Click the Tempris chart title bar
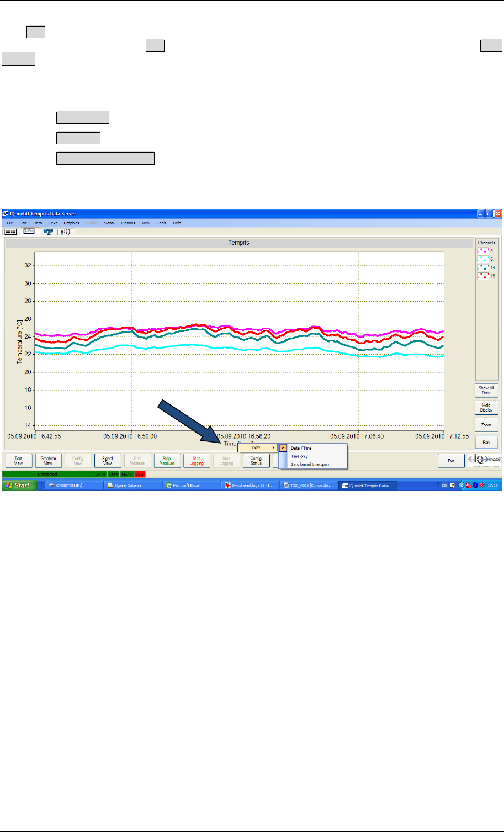504x832 pixels. tap(238, 243)
